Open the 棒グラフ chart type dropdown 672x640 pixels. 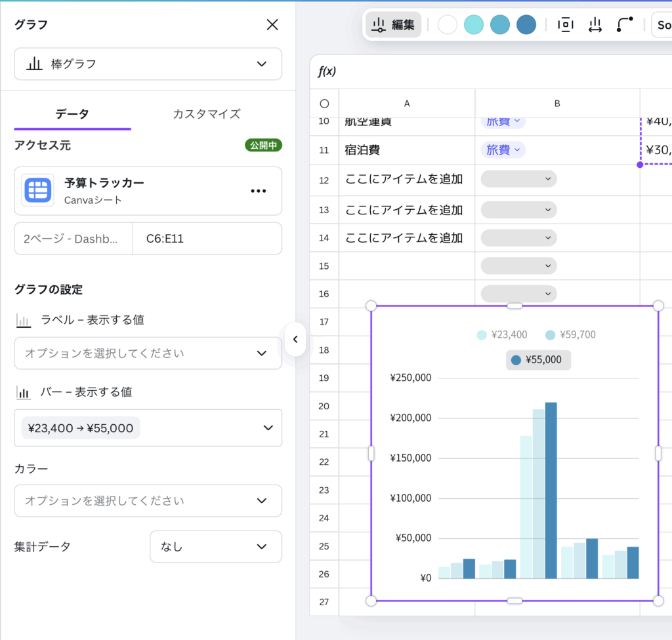[148, 64]
